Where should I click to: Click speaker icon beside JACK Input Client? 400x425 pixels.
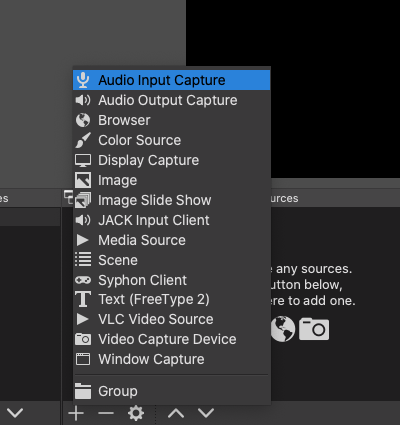(x=83, y=220)
